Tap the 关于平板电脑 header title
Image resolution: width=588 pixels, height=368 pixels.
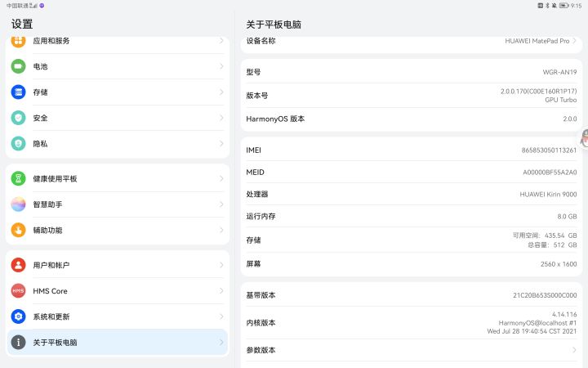pos(274,25)
